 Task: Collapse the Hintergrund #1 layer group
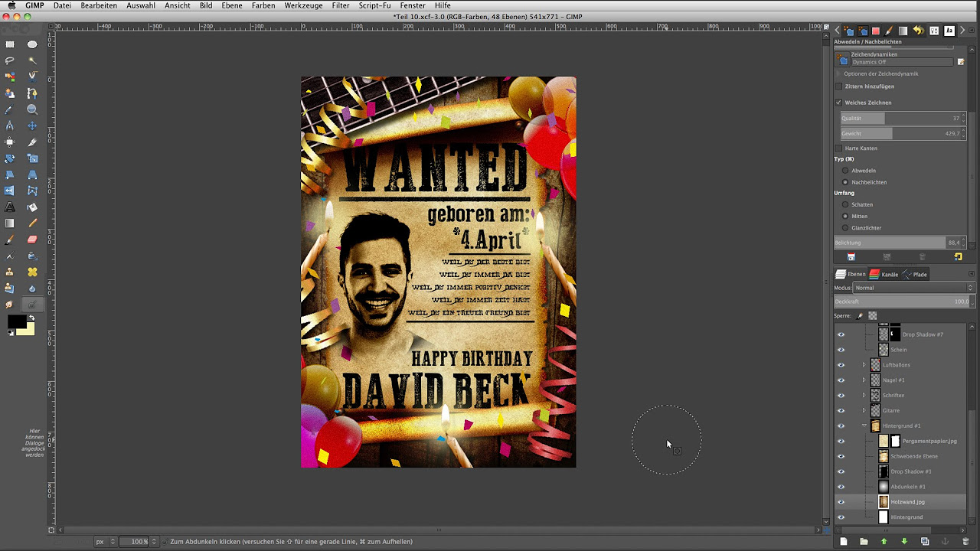(x=864, y=425)
